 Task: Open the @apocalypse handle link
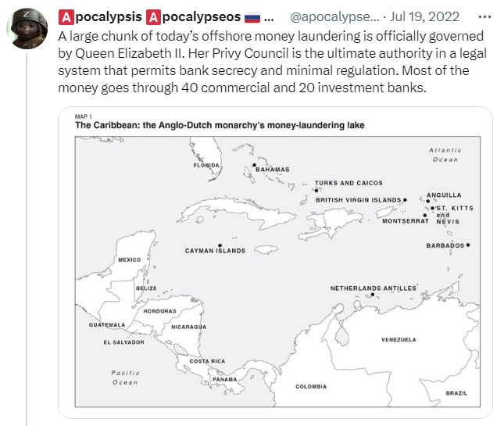(334, 16)
